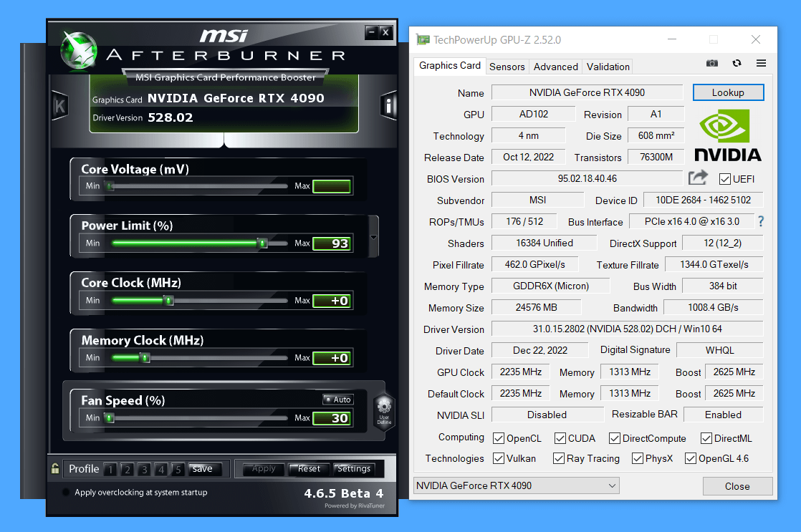801x532 pixels.
Task: Click the Power Limit value field showing 93
Action: click(332, 243)
